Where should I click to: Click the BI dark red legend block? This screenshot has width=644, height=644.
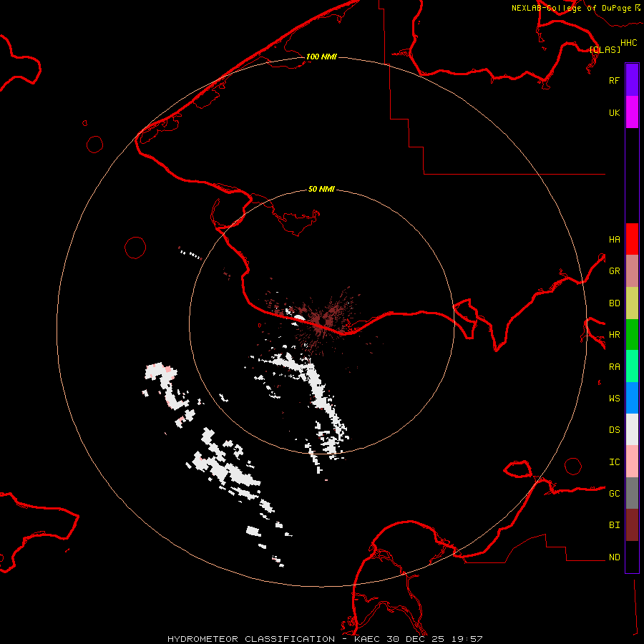pos(632,525)
